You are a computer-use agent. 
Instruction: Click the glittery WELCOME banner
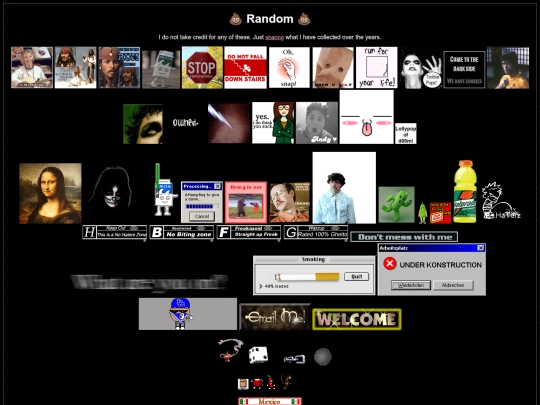[x=357, y=319]
